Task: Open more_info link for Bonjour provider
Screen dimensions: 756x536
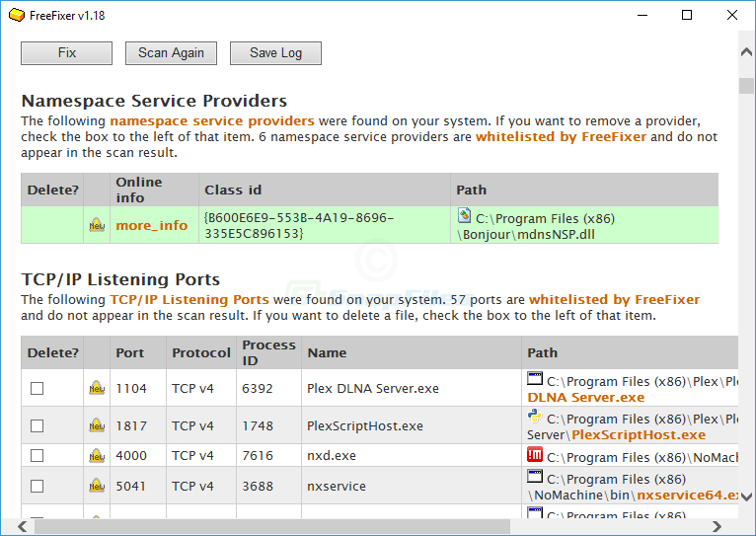Action: [x=151, y=225]
